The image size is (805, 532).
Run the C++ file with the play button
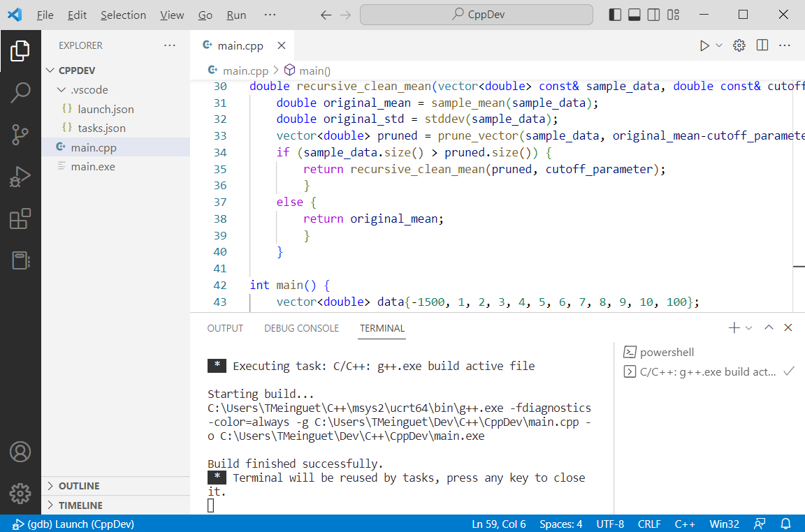[706, 45]
